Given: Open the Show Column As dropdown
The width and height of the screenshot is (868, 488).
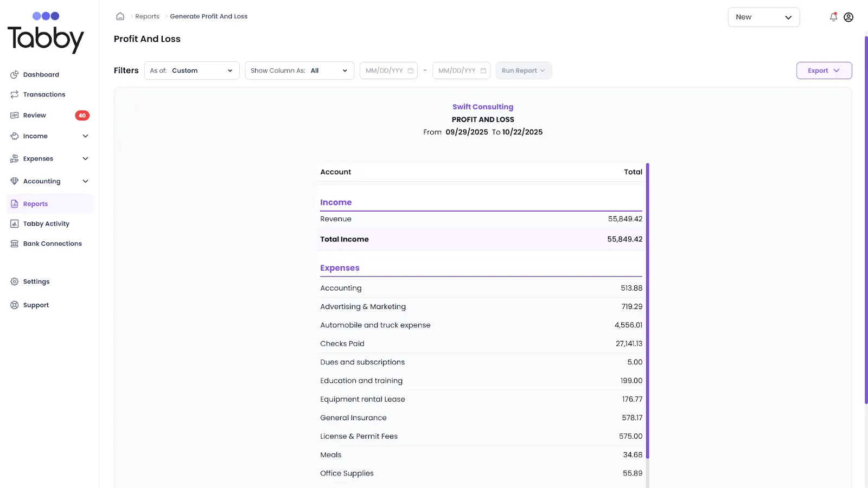Looking at the screenshot, I should coord(299,70).
